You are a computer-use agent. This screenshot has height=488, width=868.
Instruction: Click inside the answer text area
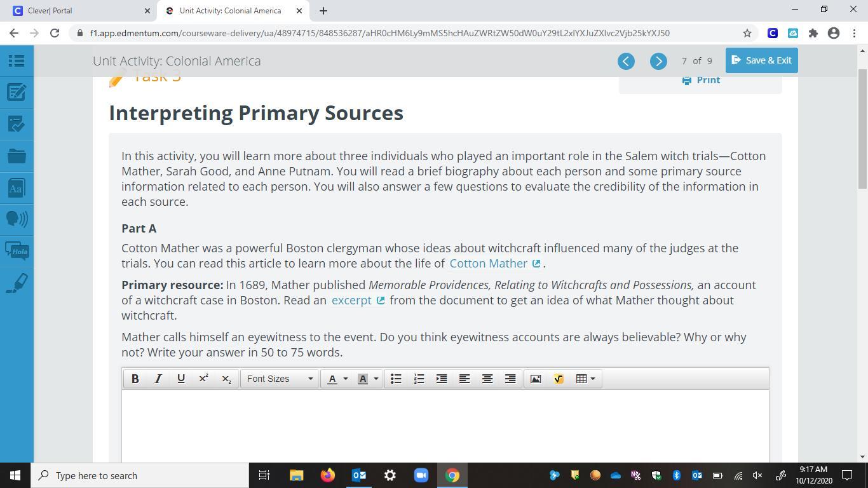pos(445,426)
